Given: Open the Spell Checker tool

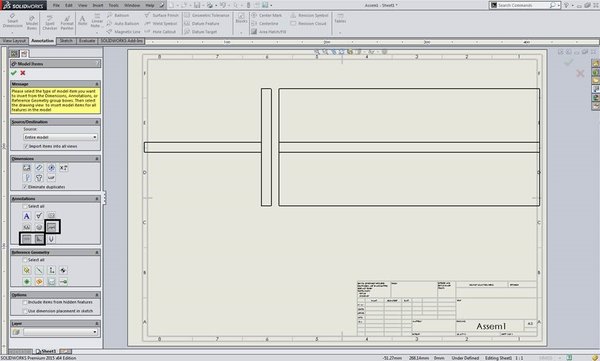Looking at the screenshot, I should (50, 23).
